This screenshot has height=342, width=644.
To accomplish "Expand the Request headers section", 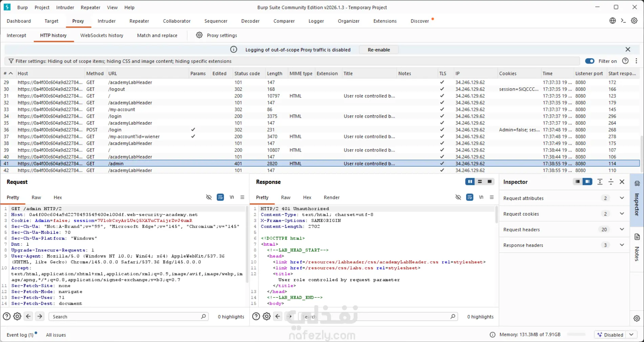I will [622, 229].
